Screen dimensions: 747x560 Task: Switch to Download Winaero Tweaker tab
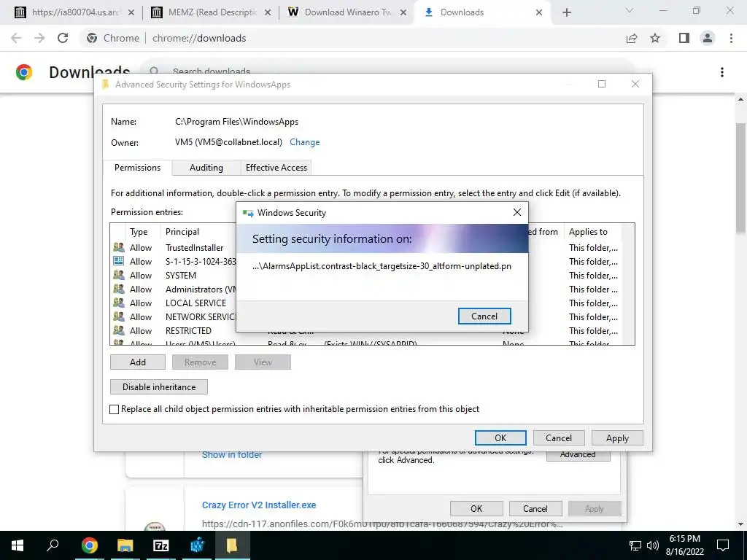345,12
